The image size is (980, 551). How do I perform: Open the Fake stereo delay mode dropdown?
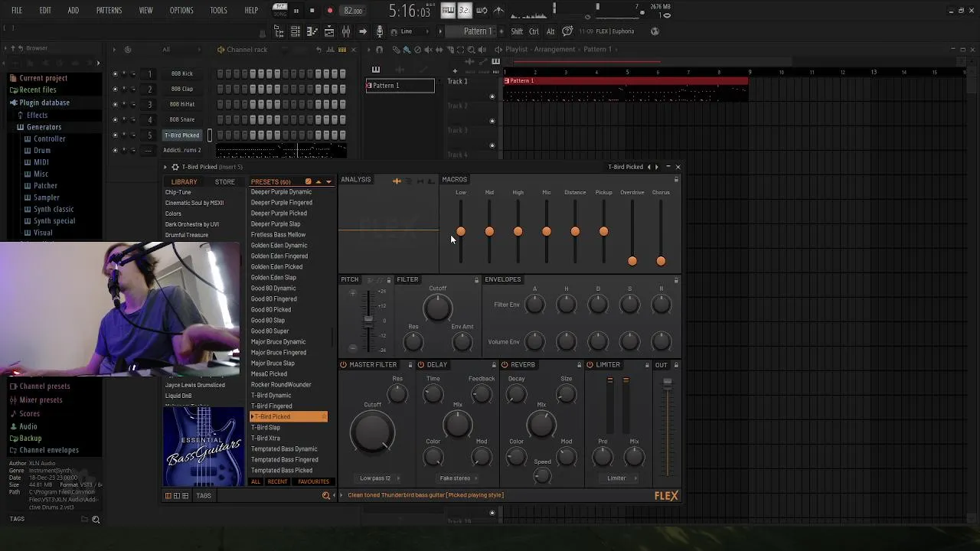(457, 478)
